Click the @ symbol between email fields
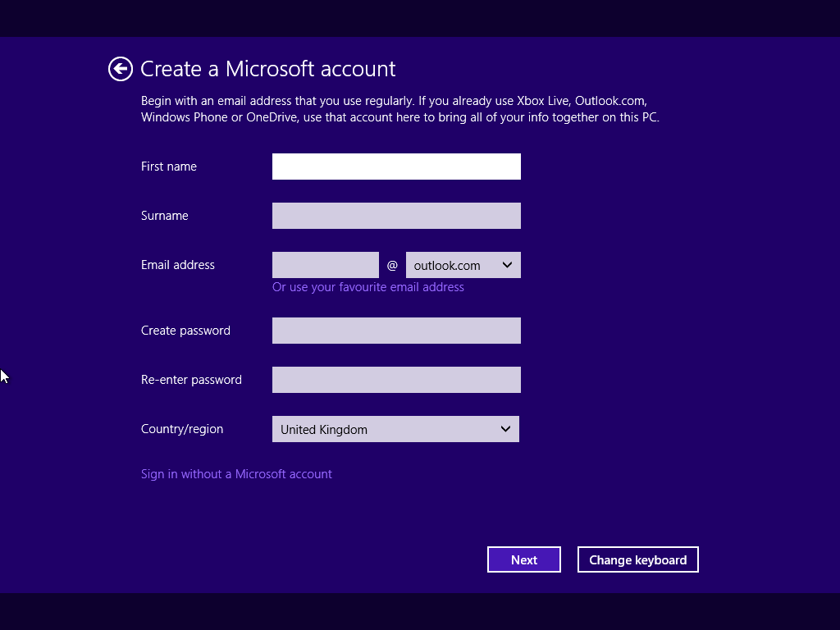840x630 pixels. [392, 265]
